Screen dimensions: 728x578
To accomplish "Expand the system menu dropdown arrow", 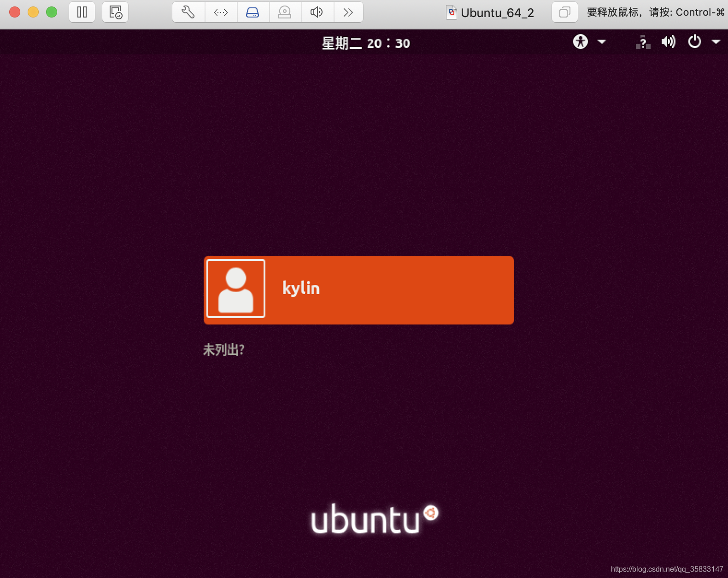I will click(716, 42).
